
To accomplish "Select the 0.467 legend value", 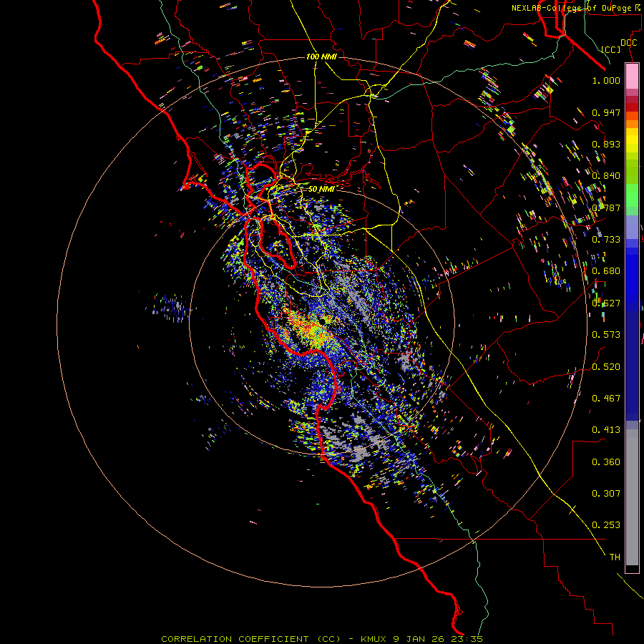I will 606,399.
